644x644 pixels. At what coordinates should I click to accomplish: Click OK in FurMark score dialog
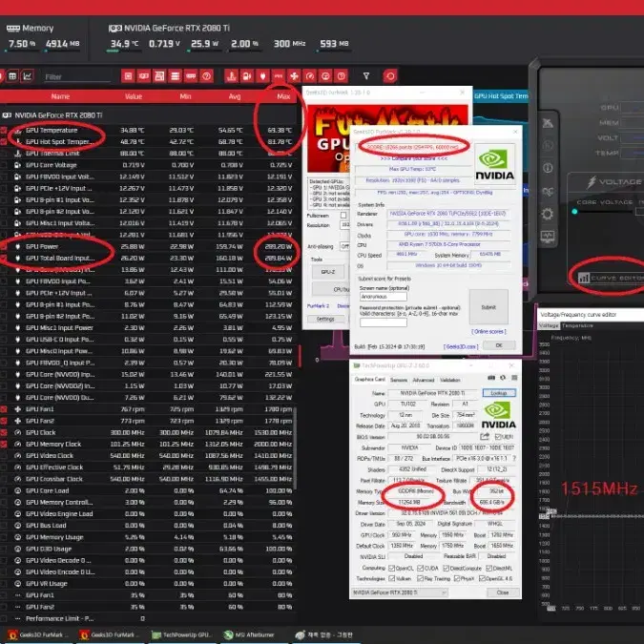499,345
